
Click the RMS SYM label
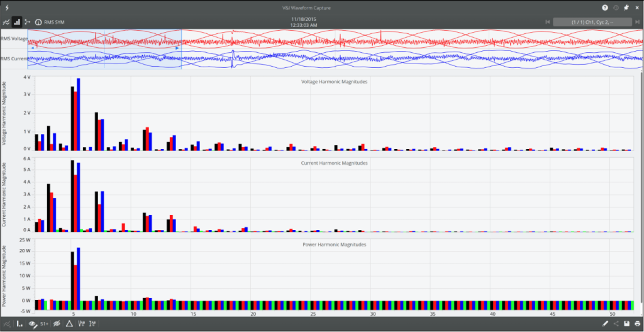tap(54, 22)
